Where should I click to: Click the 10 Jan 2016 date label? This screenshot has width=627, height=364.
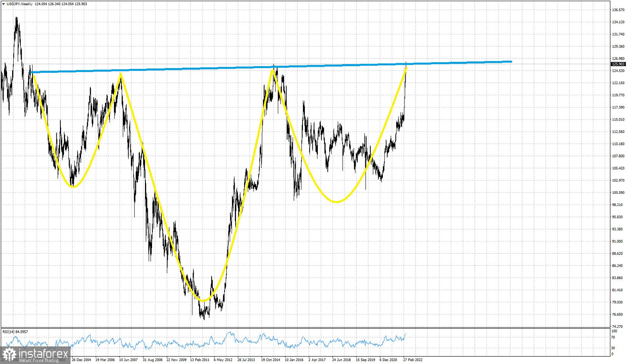(294, 360)
